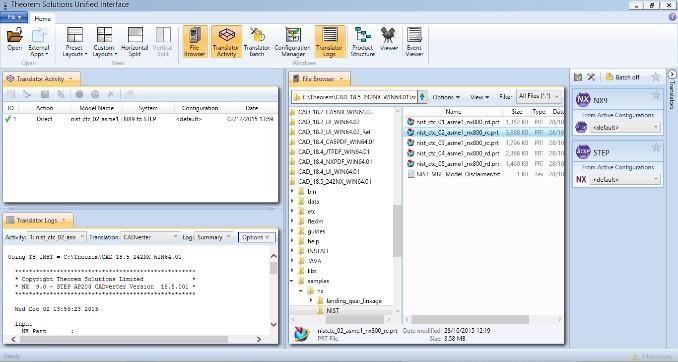
Task: Launch the Configuration Manager
Action: coord(293,42)
